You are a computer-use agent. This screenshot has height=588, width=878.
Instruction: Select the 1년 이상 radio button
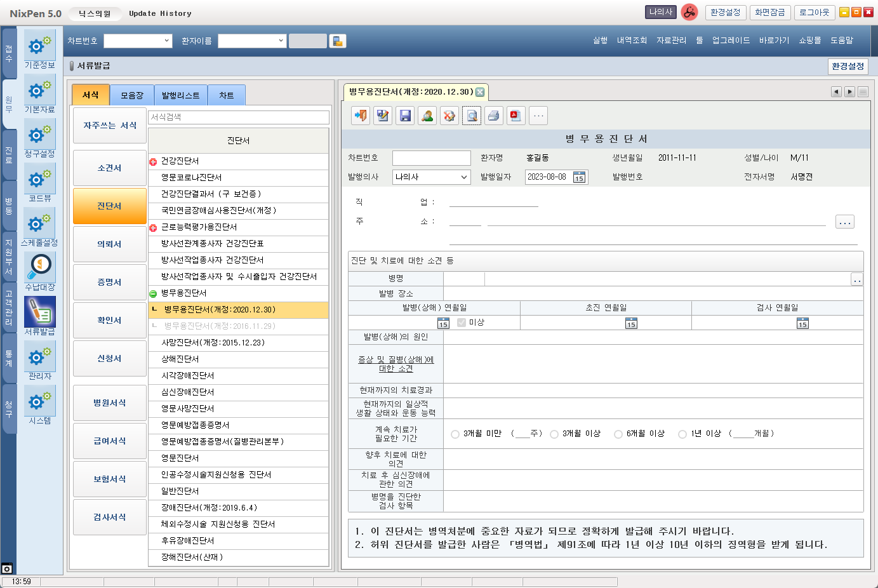pyautogui.click(x=682, y=434)
